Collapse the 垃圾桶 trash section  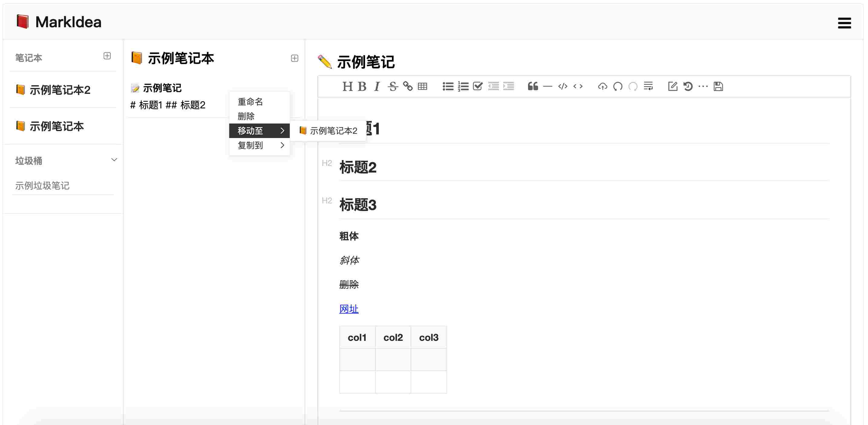click(114, 160)
